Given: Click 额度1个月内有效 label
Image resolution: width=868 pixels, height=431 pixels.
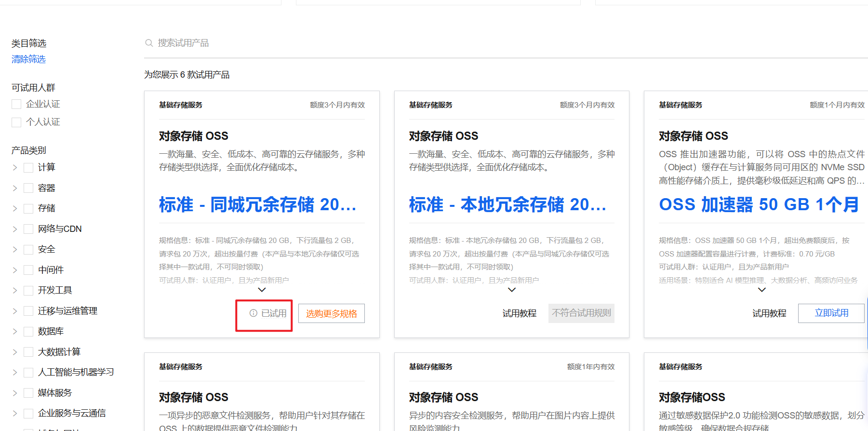Looking at the screenshot, I should click(837, 105).
